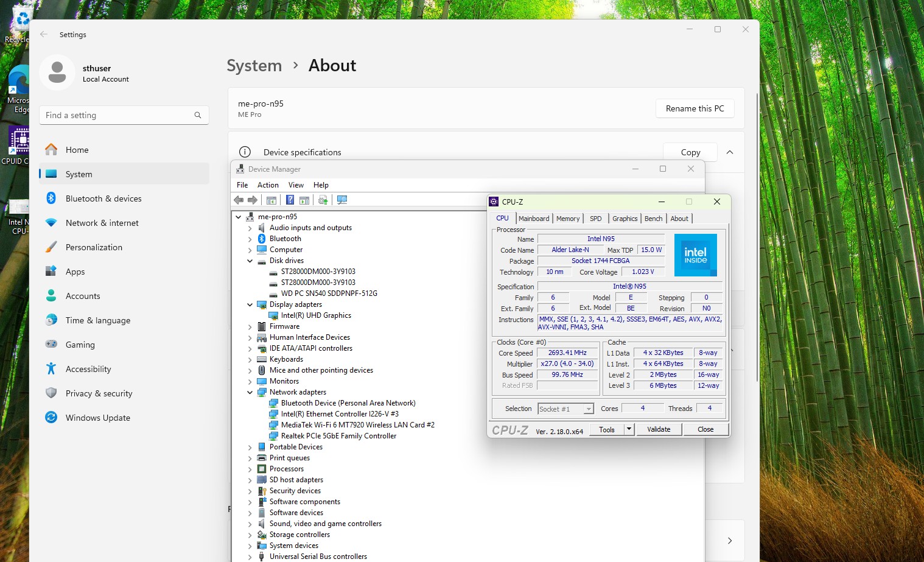Click the Rename this PC button
924x562 pixels.
coord(695,108)
